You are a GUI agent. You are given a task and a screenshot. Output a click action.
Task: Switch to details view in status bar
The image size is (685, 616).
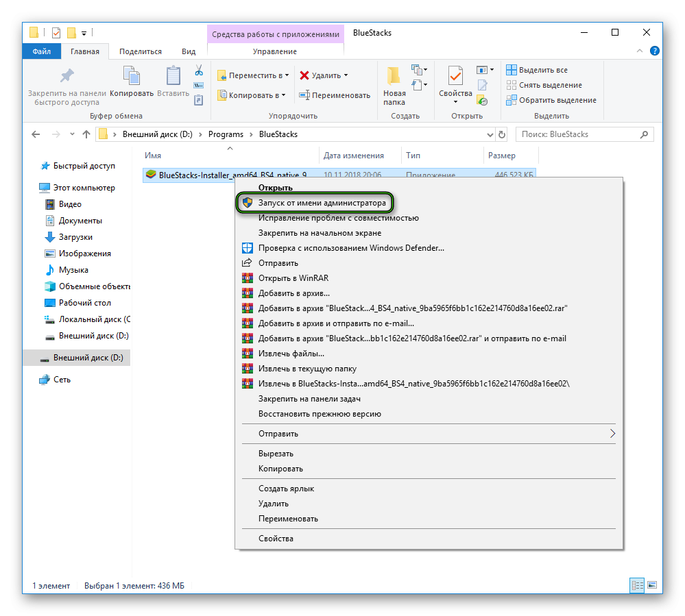coord(638,585)
